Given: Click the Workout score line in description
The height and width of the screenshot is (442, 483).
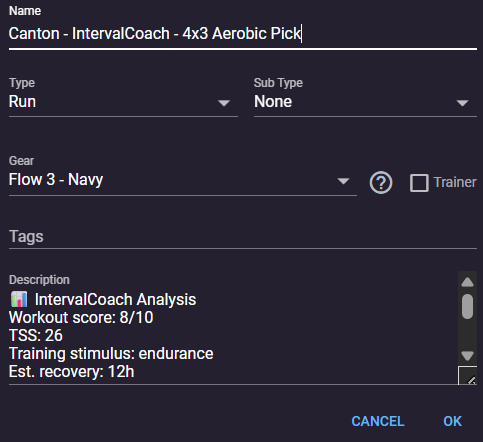Looking at the screenshot, I should coord(81,317).
